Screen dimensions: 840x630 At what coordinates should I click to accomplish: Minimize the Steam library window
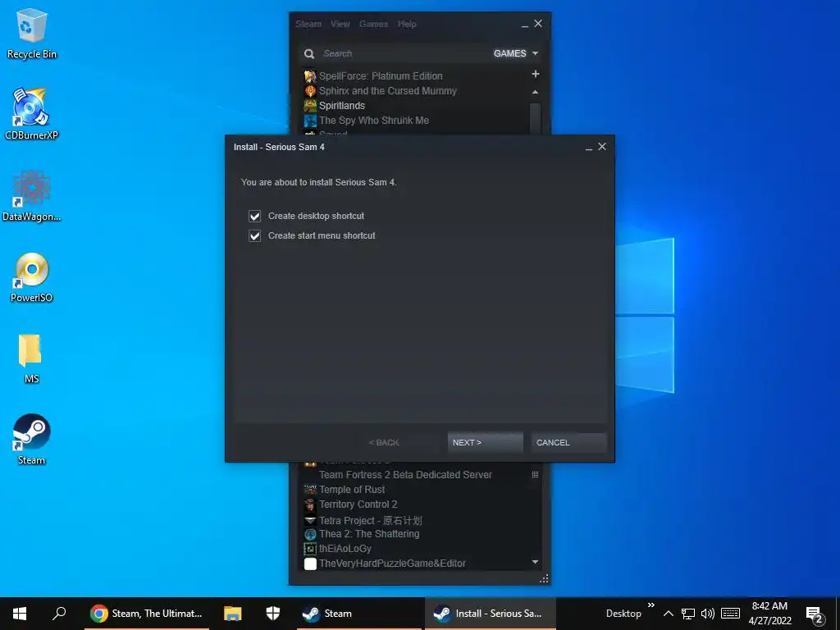525,25
